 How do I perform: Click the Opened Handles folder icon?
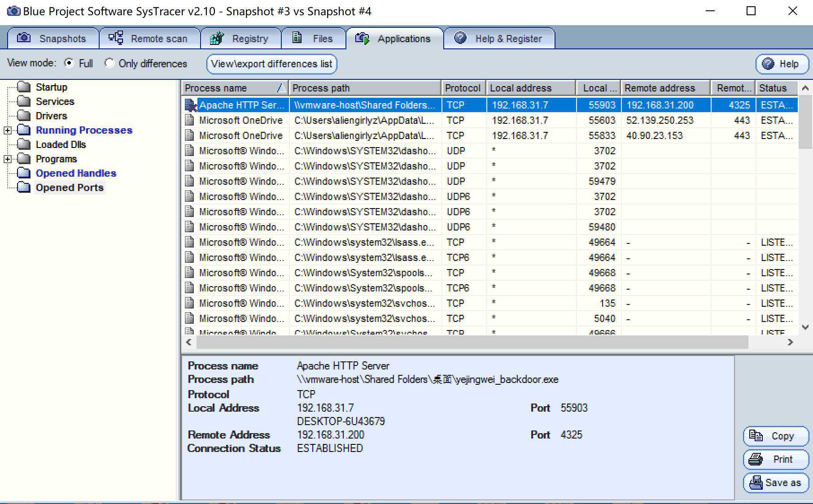(24, 173)
